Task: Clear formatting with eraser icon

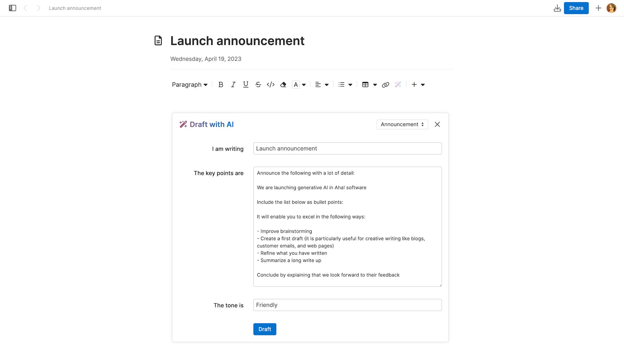Action: point(283,85)
